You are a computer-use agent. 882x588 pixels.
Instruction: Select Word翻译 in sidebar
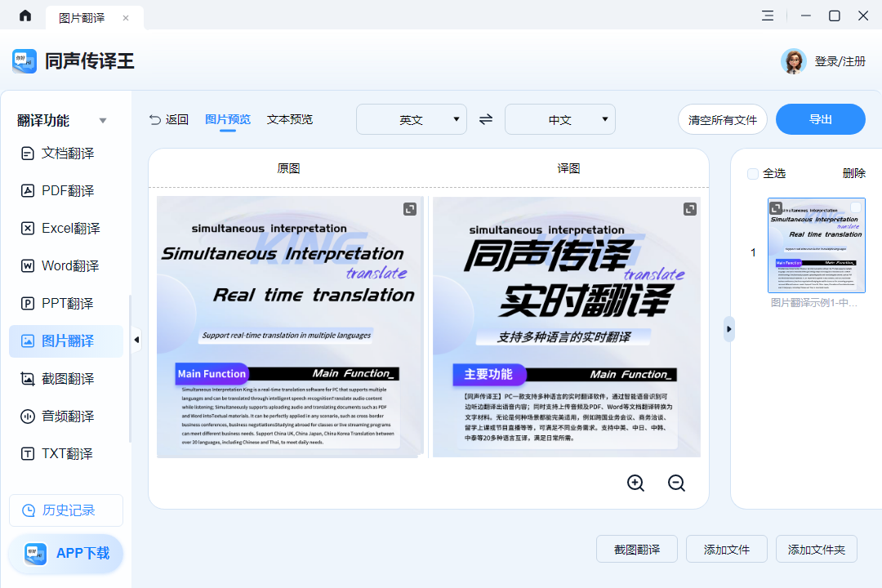[x=66, y=265]
